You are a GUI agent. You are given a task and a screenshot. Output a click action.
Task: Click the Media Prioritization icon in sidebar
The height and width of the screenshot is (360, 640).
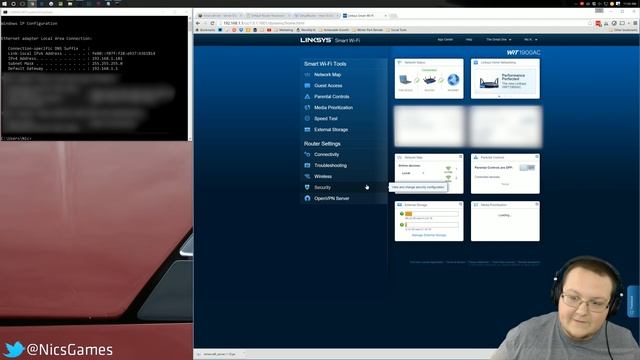click(307, 108)
